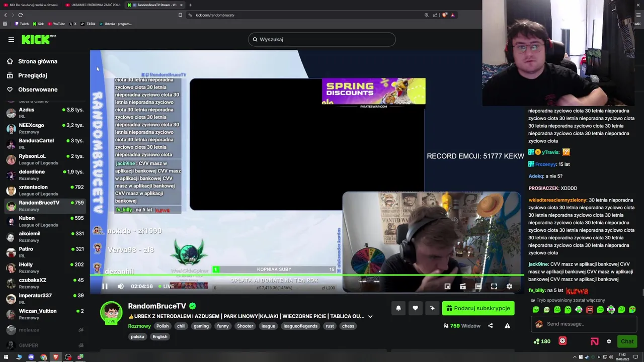
Task: Open Discord from taskbar
Action: (31, 357)
